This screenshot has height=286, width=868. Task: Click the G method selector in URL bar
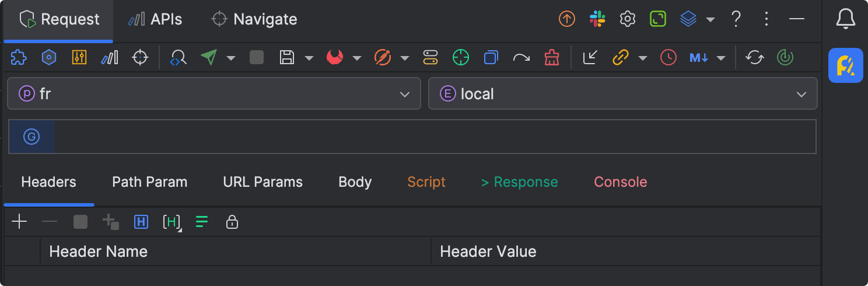pos(32,137)
